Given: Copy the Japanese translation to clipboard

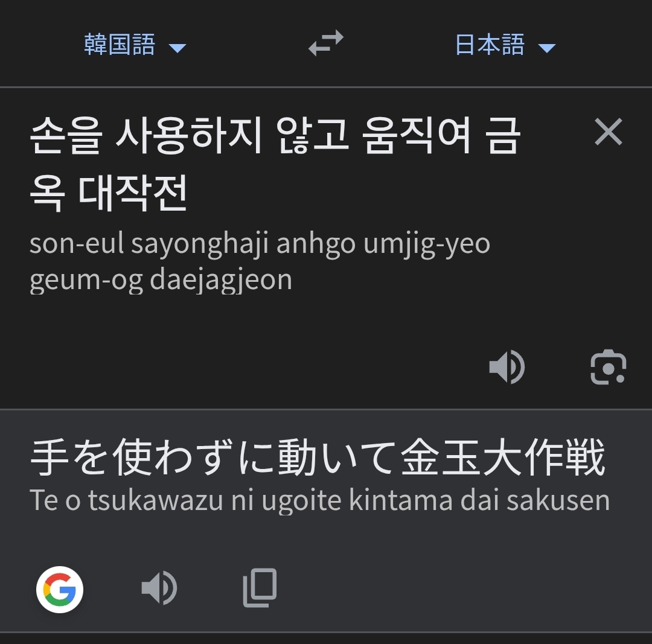Looking at the screenshot, I should pyautogui.click(x=260, y=588).
